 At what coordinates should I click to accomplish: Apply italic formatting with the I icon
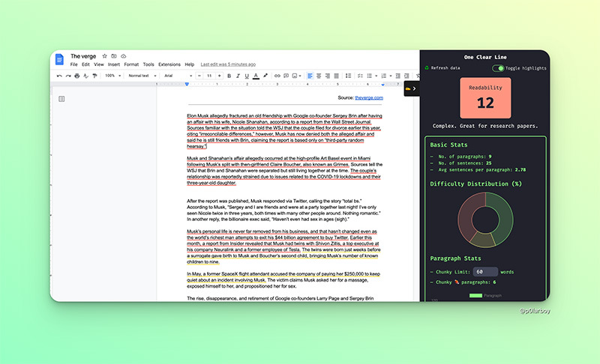[238, 76]
